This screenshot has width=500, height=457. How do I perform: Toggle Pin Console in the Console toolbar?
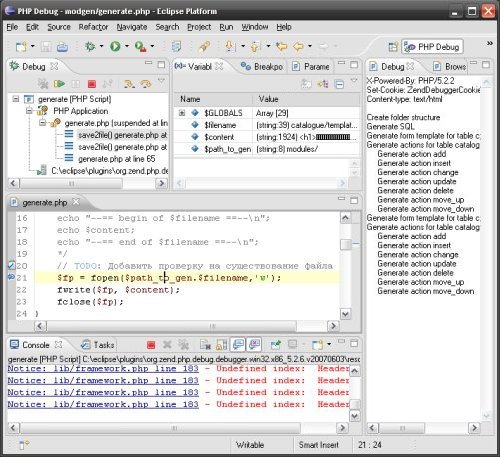pyautogui.click(x=275, y=344)
